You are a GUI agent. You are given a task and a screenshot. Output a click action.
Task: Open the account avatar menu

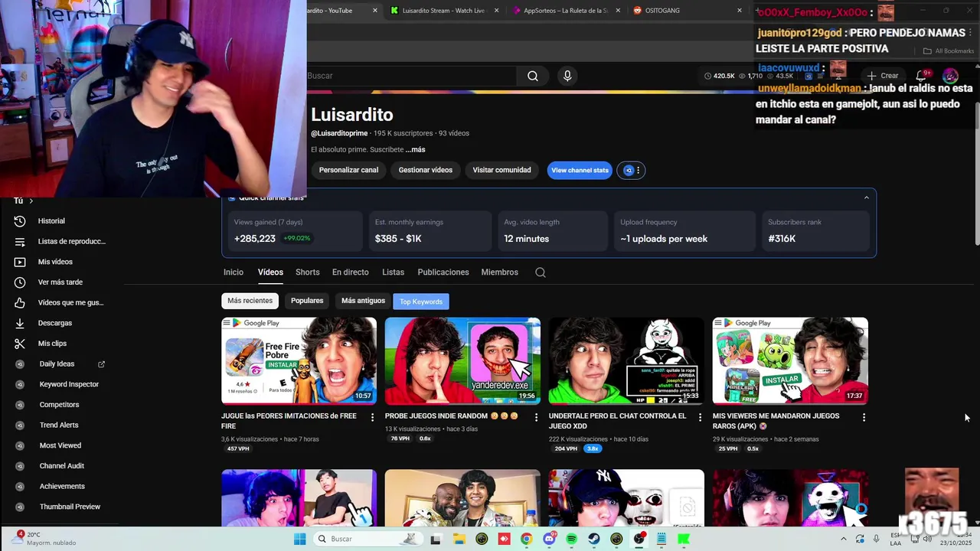pos(950,76)
